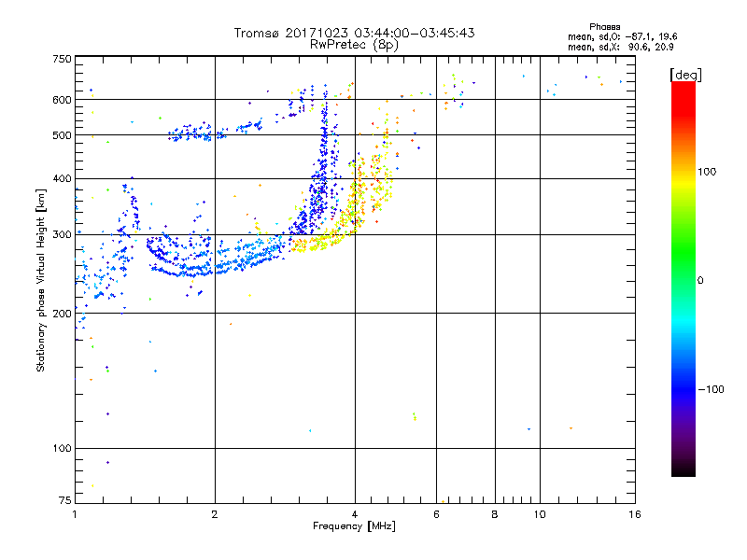This screenshot has height=560, width=747.
Task: Click the x-axis label 'Frequency [MHz]'
Action: pos(354,526)
